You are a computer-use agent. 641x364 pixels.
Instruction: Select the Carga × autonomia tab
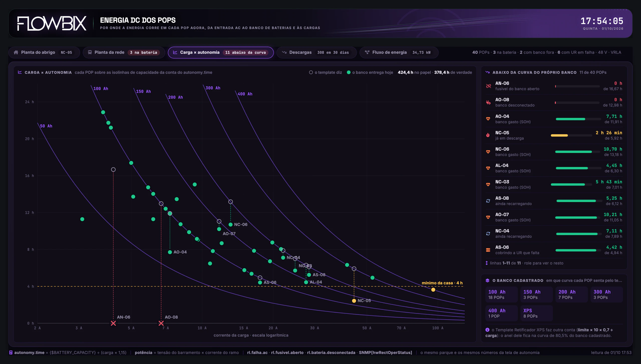click(221, 53)
